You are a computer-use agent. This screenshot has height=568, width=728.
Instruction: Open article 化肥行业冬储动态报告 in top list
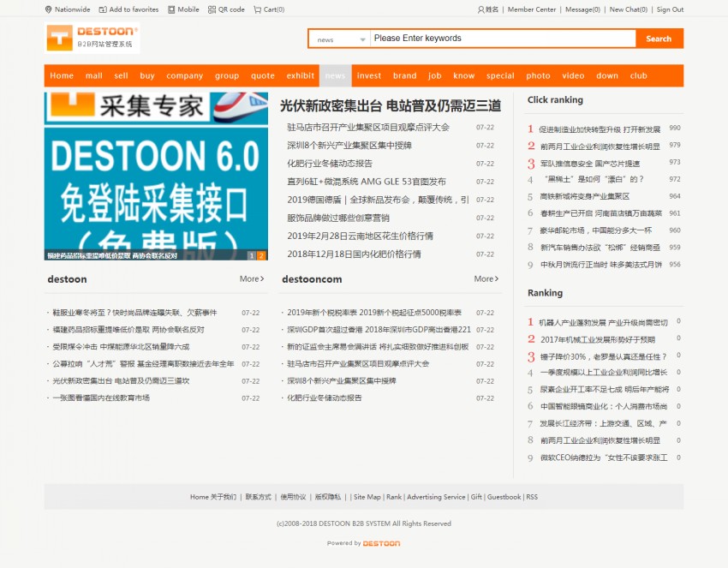pos(330,164)
